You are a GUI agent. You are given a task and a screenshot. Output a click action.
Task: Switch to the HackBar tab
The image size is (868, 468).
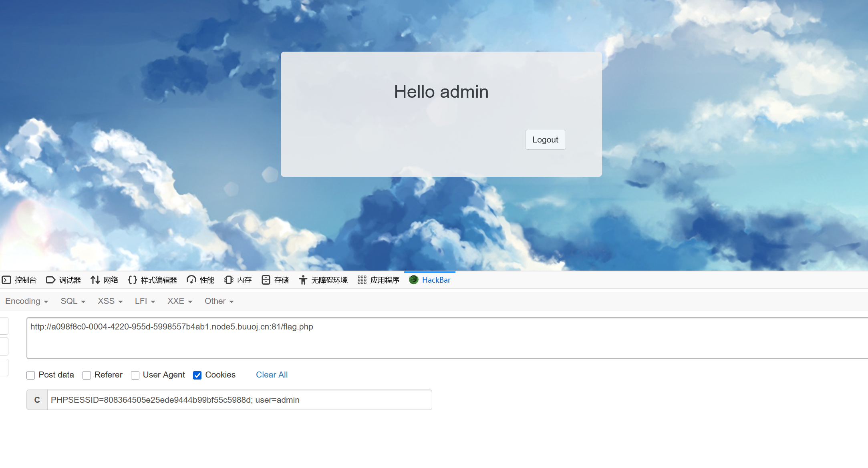click(x=430, y=280)
